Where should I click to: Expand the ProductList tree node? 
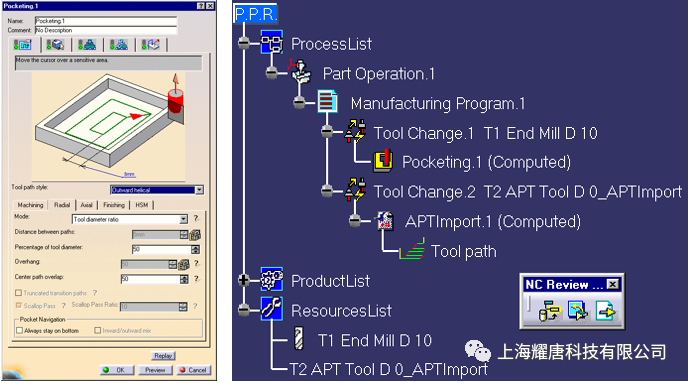[x=243, y=280]
